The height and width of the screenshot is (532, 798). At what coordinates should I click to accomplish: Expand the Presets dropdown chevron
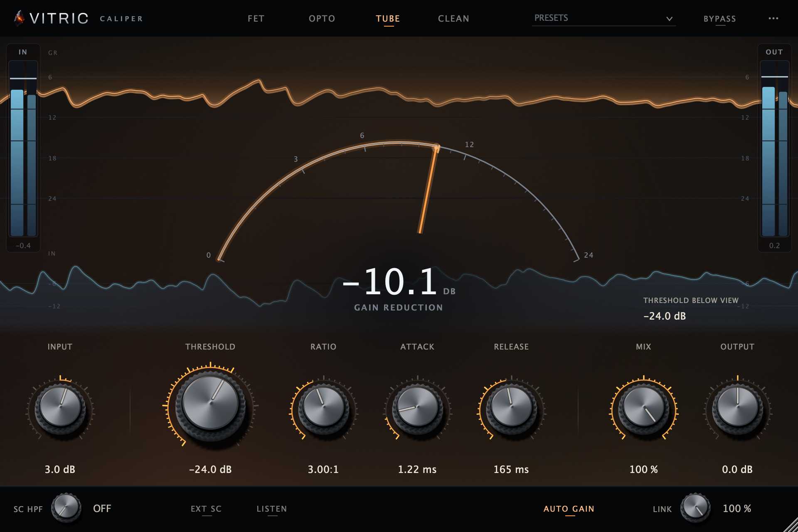[669, 19]
